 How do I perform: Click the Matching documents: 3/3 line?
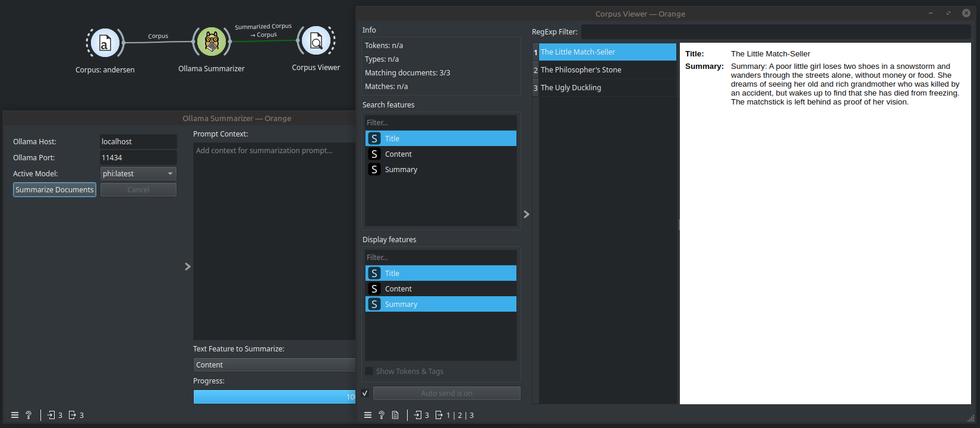pyautogui.click(x=408, y=72)
